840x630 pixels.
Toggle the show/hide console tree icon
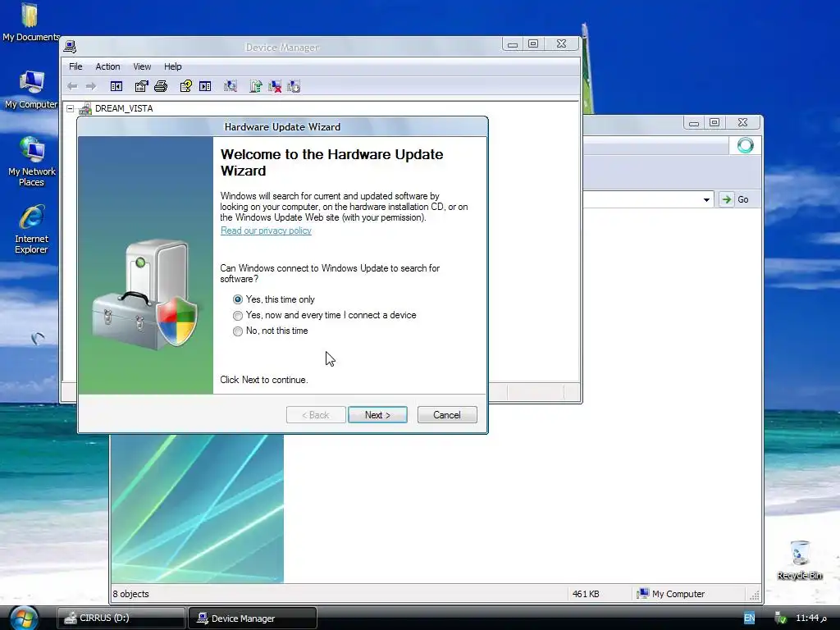click(116, 86)
